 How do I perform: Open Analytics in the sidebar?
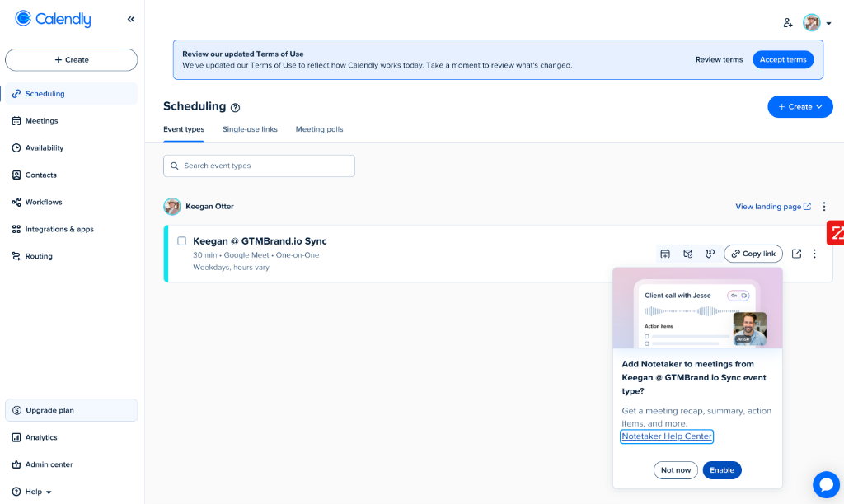[x=71, y=437]
